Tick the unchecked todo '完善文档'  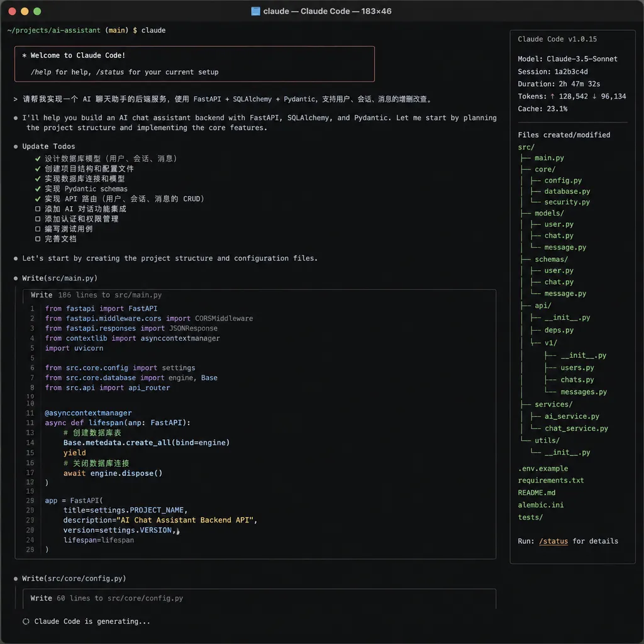pyautogui.click(x=38, y=238)
